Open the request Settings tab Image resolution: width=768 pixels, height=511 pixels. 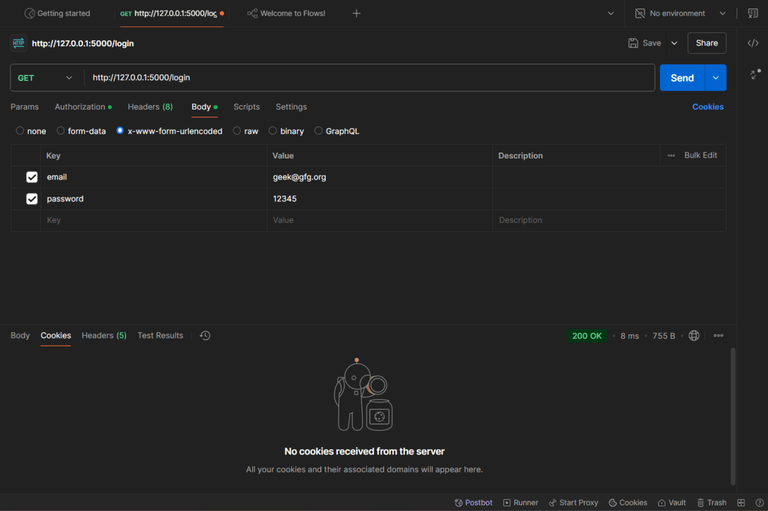[x=291, y=107]
